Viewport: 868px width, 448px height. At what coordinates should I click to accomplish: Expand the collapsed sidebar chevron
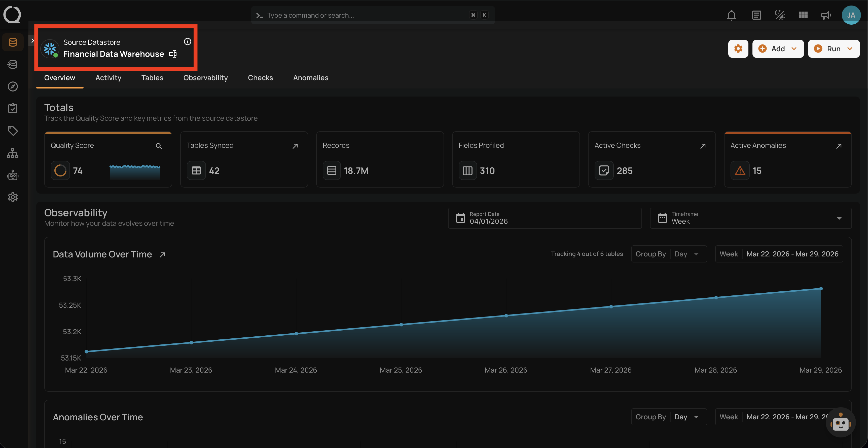click(32, 40)
